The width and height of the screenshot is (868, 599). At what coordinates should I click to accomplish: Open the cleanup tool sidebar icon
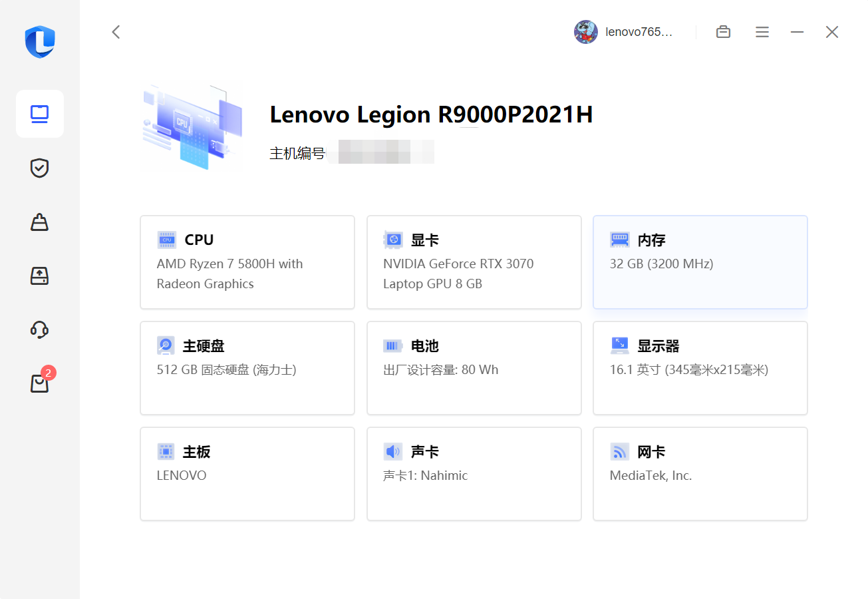(x=40, y=222)
